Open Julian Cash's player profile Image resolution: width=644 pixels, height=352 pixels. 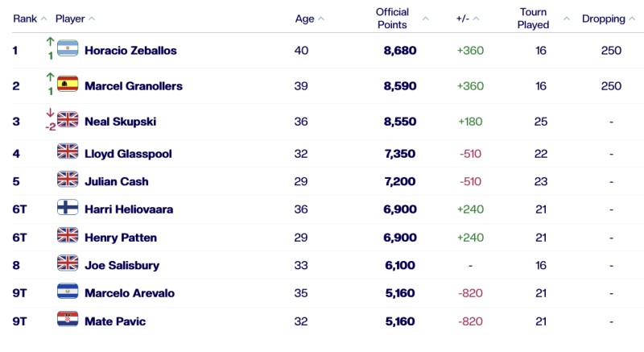tap(117, 181)
